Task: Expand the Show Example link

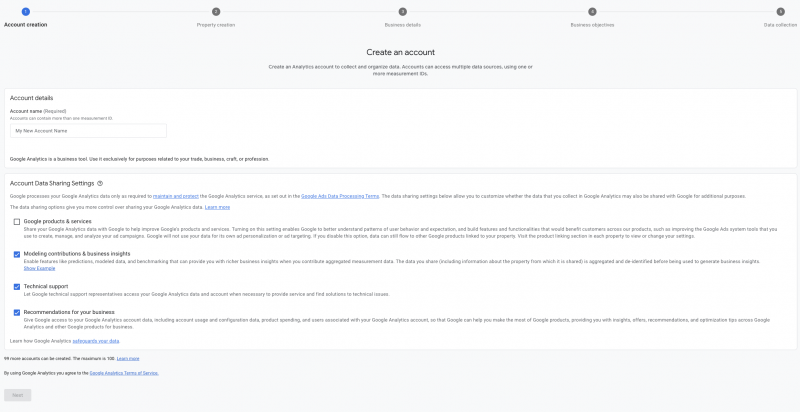Action: 38,268
